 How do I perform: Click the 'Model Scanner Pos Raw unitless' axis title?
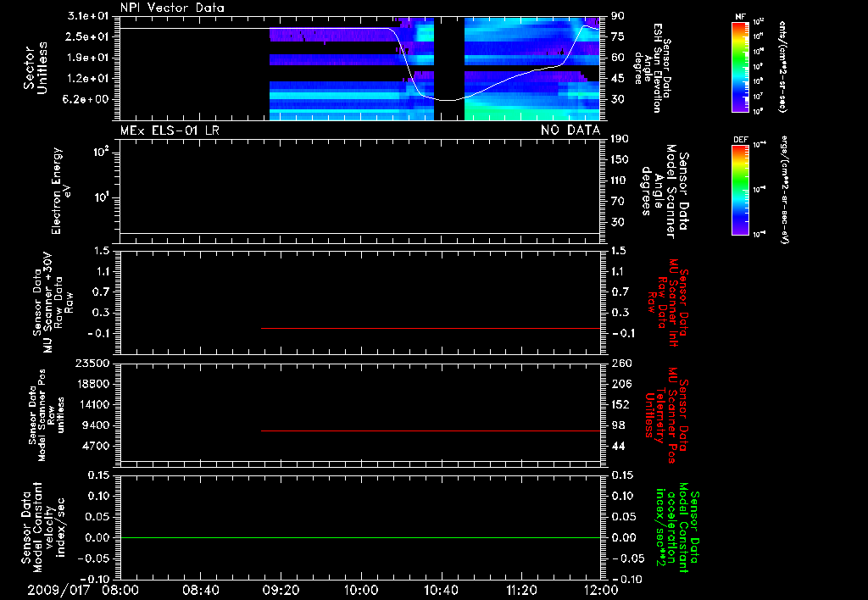[x=47, y=415]
